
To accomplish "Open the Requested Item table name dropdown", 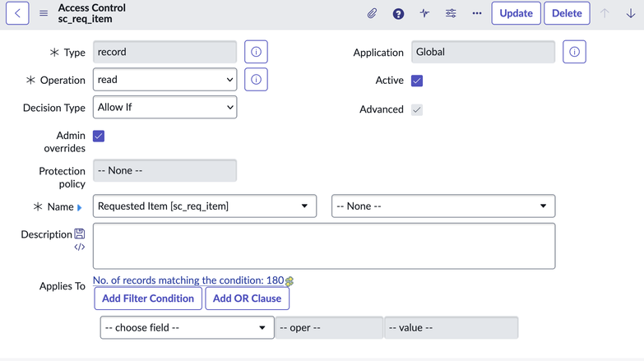I will pos(204,206).
